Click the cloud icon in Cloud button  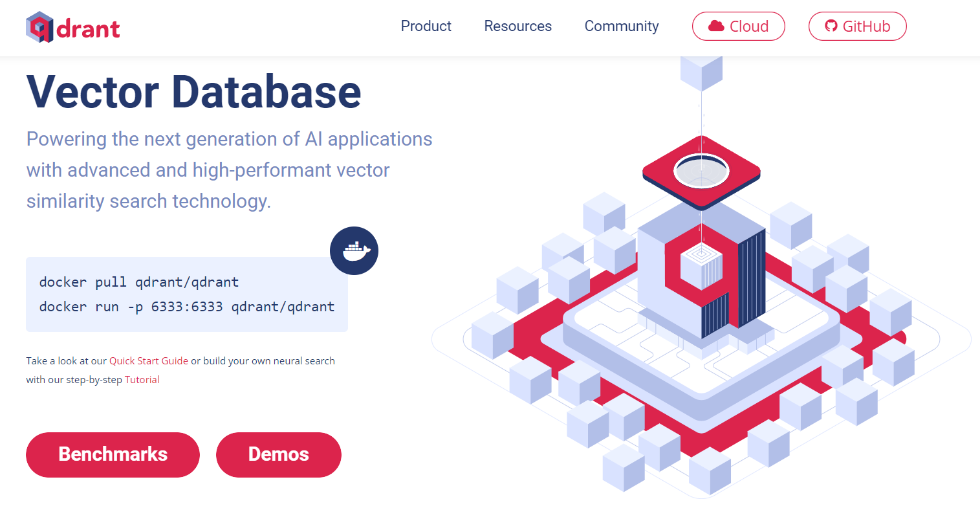[x=716, y=26]
